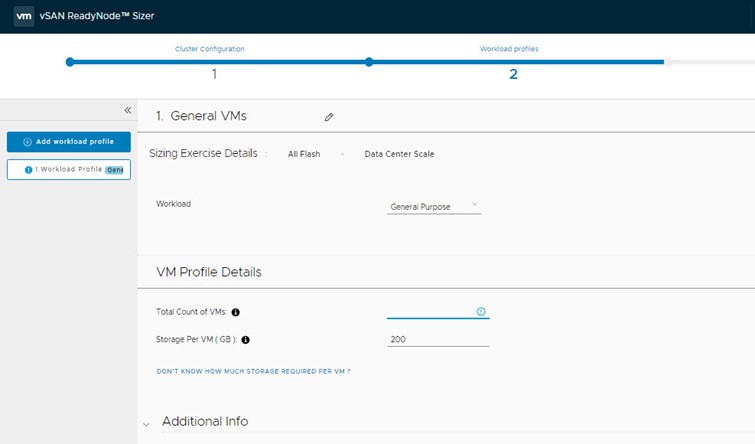Open the General Purpose workload dropdown

point(434,207)
